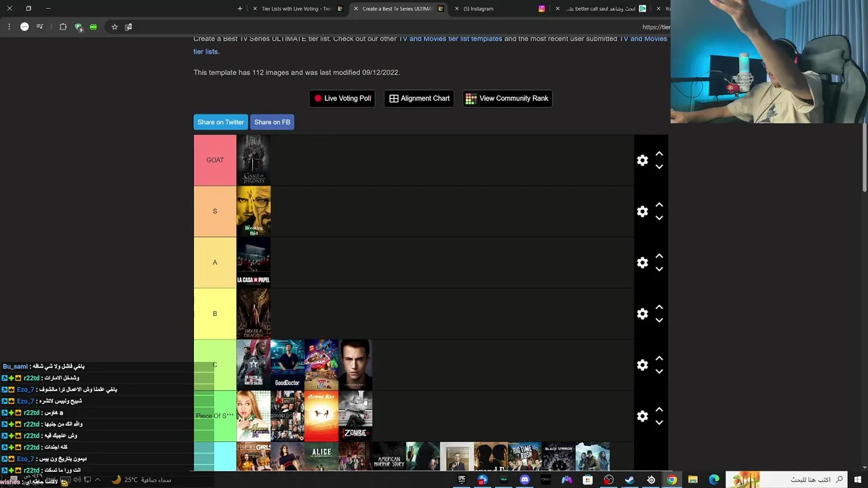Click View Community Rank button
Screen dimensions: 868x488
click(507, 98)
